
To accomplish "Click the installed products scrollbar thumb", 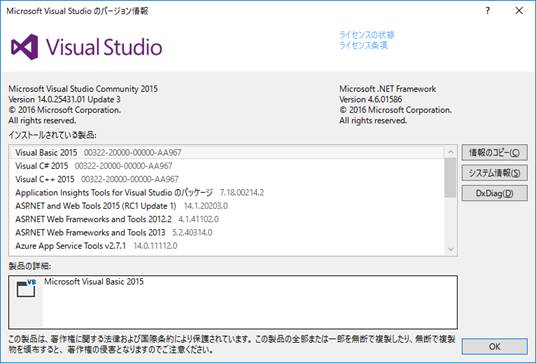I will click(x=451, y=178).
